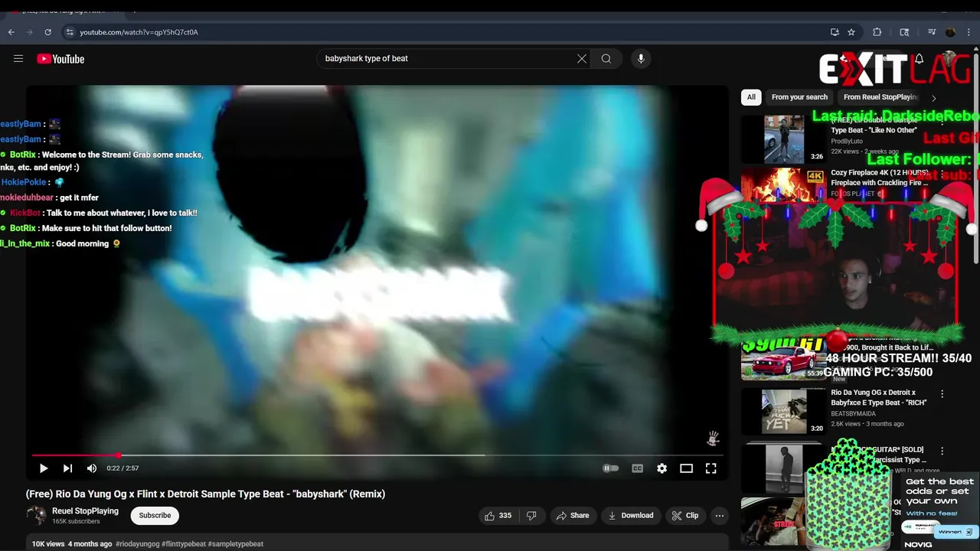Screen dimensions: 980x551
Task: Open more actions ellipsis under video
Action: (720, 516)
